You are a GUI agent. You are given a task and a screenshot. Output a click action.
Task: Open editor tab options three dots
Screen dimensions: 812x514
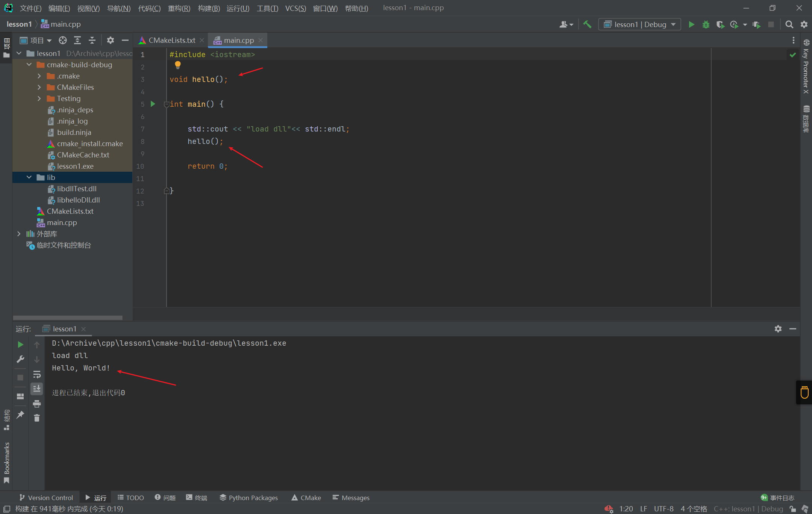point(794,40)
